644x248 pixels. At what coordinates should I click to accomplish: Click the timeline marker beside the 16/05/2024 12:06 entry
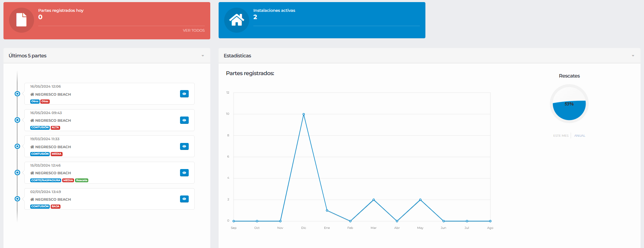pyautogui.click(x=17, y=94)
